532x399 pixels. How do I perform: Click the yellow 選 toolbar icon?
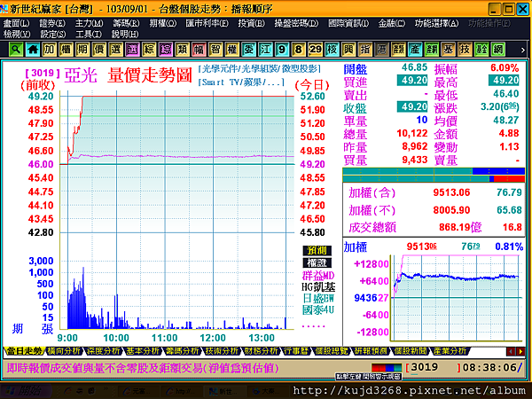coord(115,50)
